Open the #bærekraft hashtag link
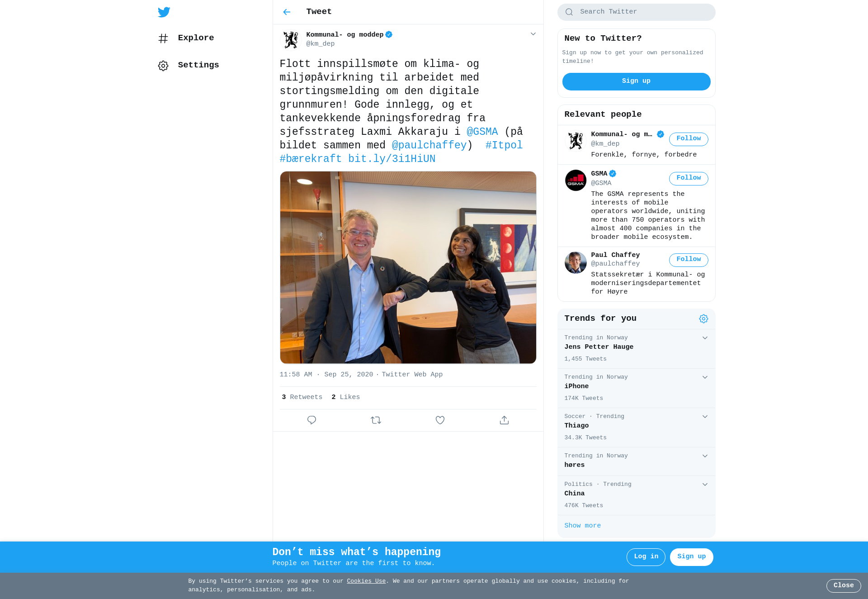The image size is (868, 599). (311, 159)
